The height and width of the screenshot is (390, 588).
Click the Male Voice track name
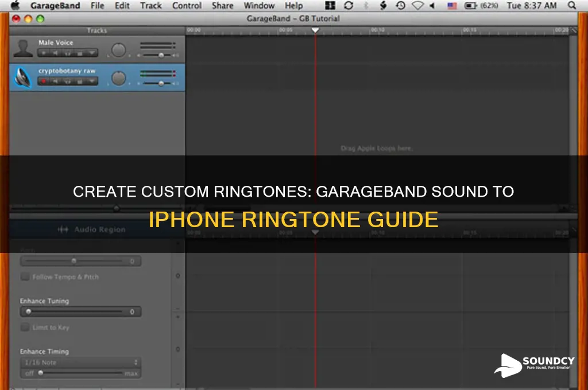[56, 42]
